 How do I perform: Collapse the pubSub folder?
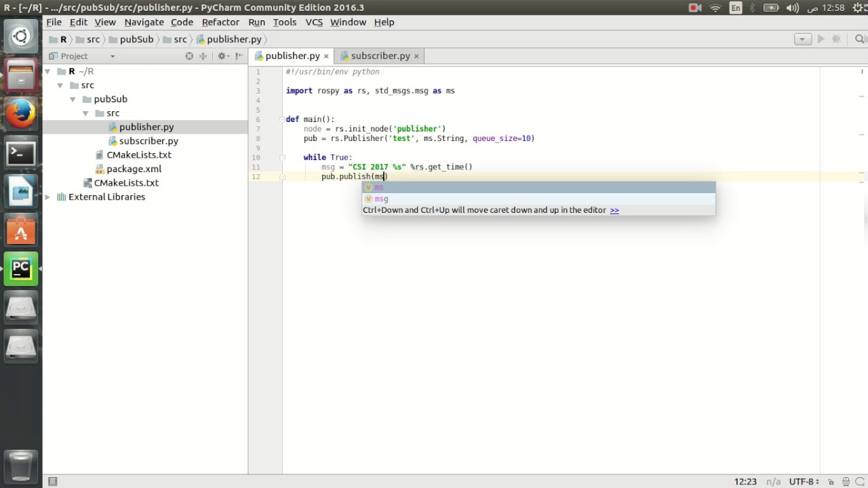point(73,100)
